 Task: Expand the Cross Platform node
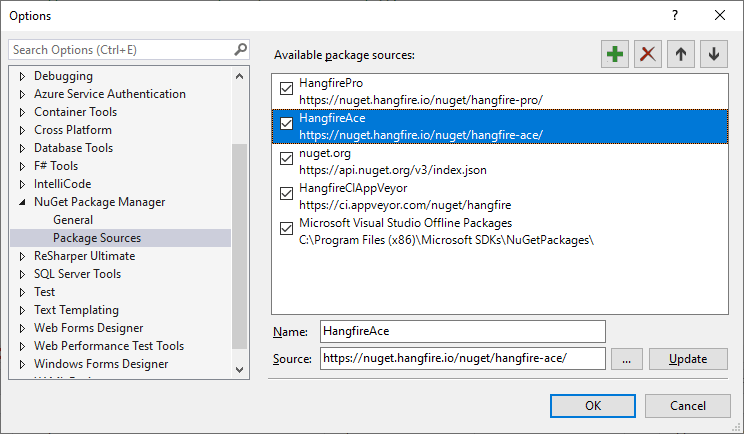tap(22, 130)
